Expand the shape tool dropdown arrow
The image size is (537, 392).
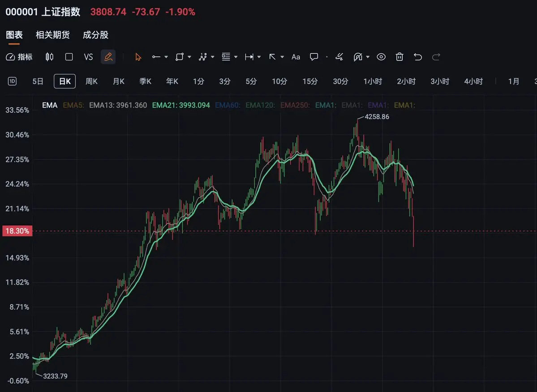tap(189, 57)
